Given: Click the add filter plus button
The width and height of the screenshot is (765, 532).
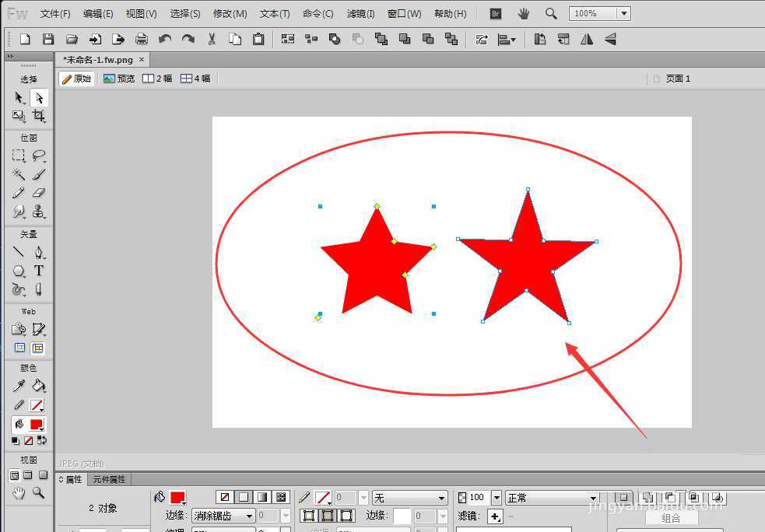Looking at the screenshot, I should pyautogui.click(x=495, y=516).
